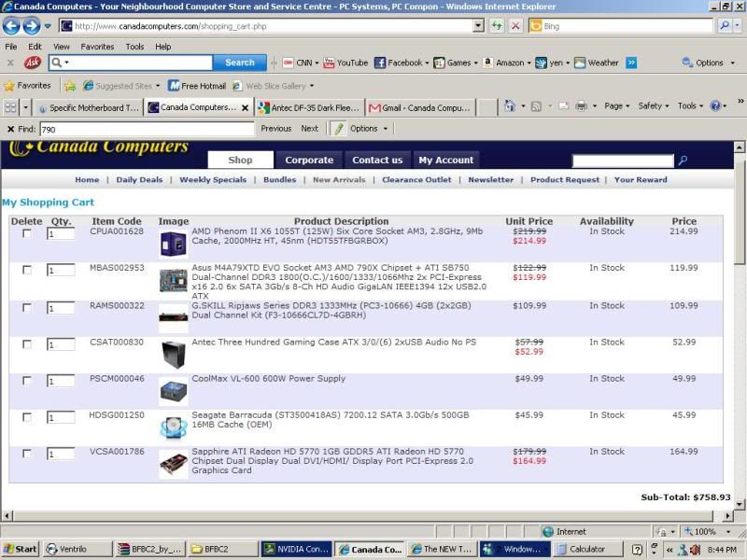
Task: Open the tab list dropdown arrow
Action: coord(26,107)
